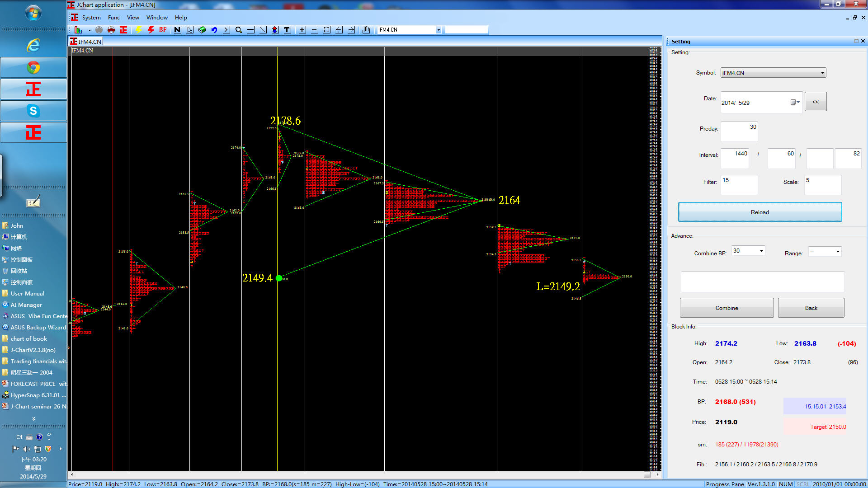The height and width of the screenshot is (488, 868).
Task: Click the right arrow scroll-forward toolbar icon
Action: click(x=351, y=30)
